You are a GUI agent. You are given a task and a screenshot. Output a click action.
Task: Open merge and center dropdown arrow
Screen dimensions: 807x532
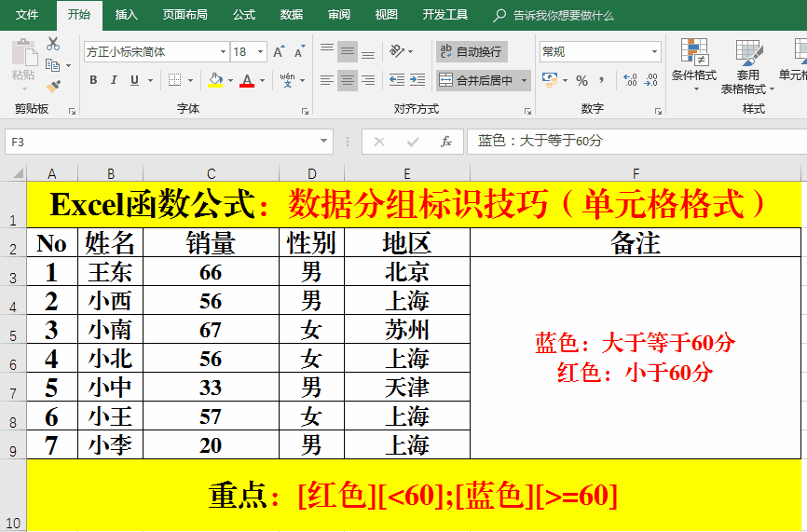[524, 80]
